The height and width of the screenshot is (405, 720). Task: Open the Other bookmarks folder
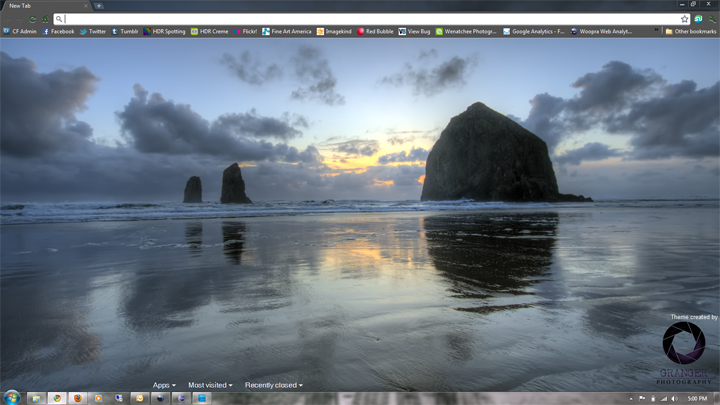(x=690, y=31)
